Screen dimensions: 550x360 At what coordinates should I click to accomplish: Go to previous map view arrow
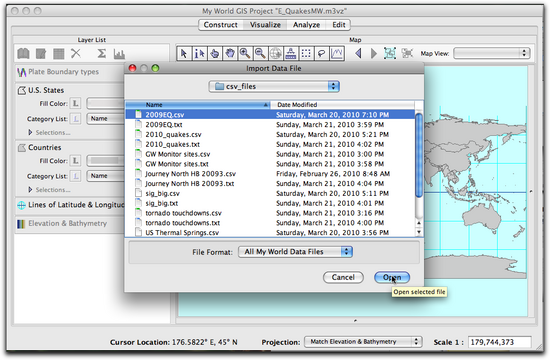[x=358, y=53]
